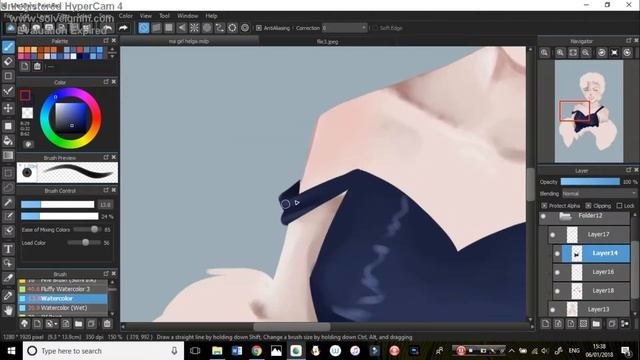This screenshot has width=640, height=360.
Task: Enable the Soft Edge checkbox
Action: (374, 28)
